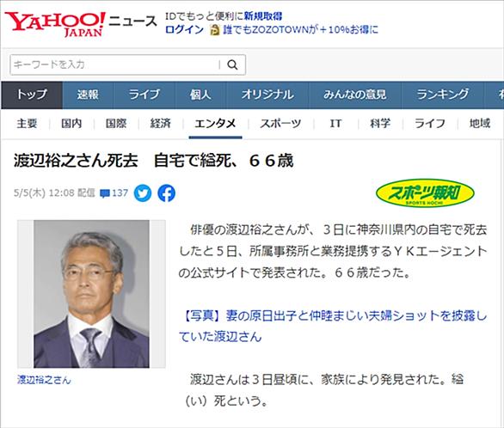
Task: Select the トップ navigation tab
Action: click(32, 95)
